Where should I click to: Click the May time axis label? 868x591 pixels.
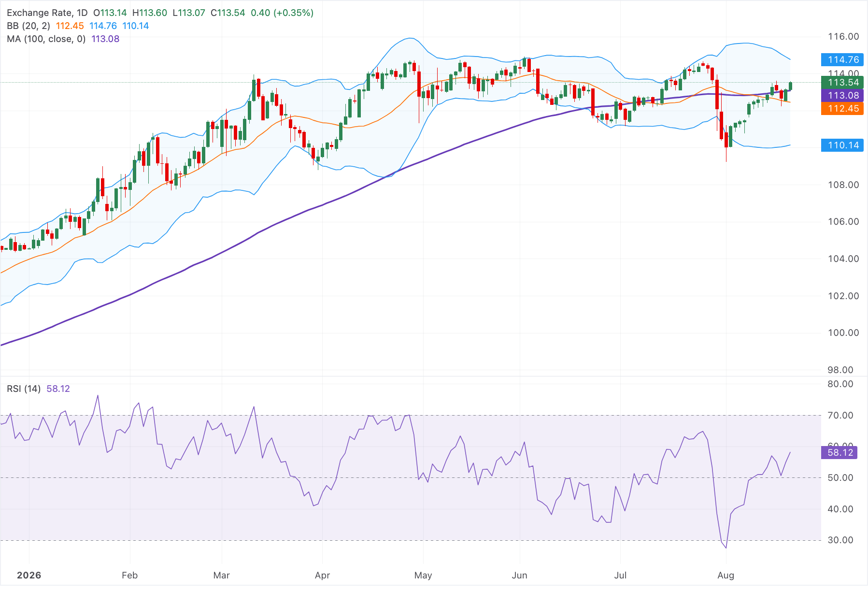pyautogui.click(x=423, y=576)
